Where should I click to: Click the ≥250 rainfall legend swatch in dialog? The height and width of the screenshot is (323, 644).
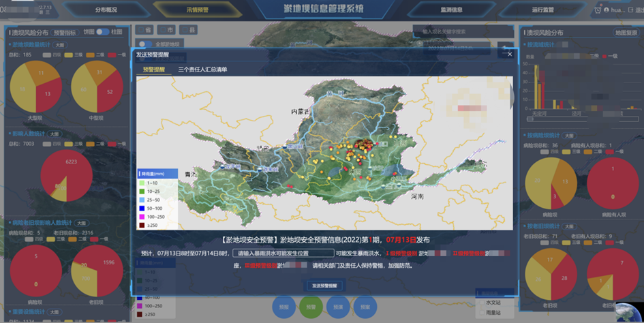click(142, 225)
